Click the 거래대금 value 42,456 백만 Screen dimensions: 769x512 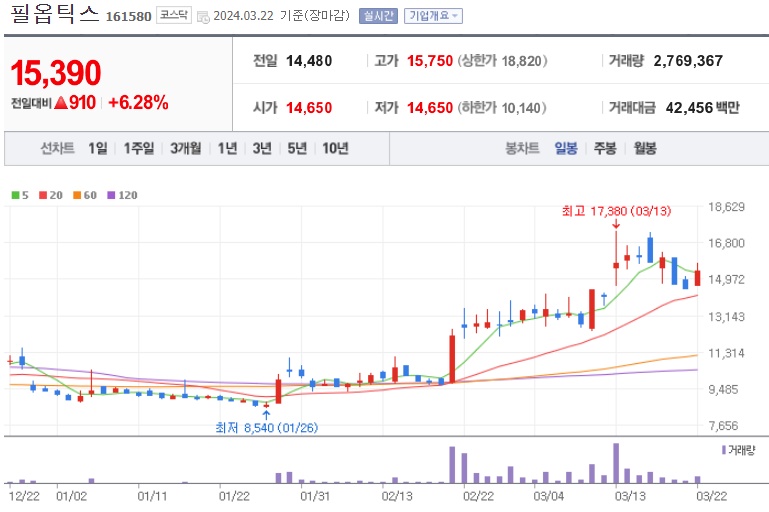(x=702, y=108)
